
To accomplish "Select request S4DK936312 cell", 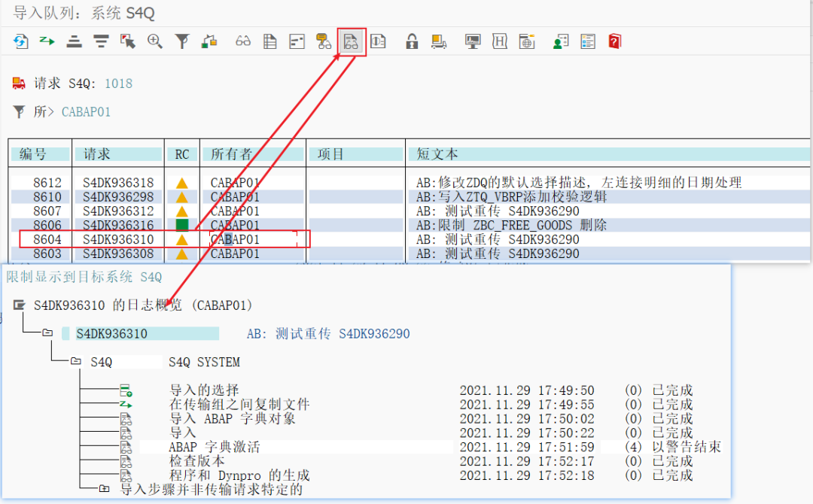I will pyautogui.click(x=119, y=211).
